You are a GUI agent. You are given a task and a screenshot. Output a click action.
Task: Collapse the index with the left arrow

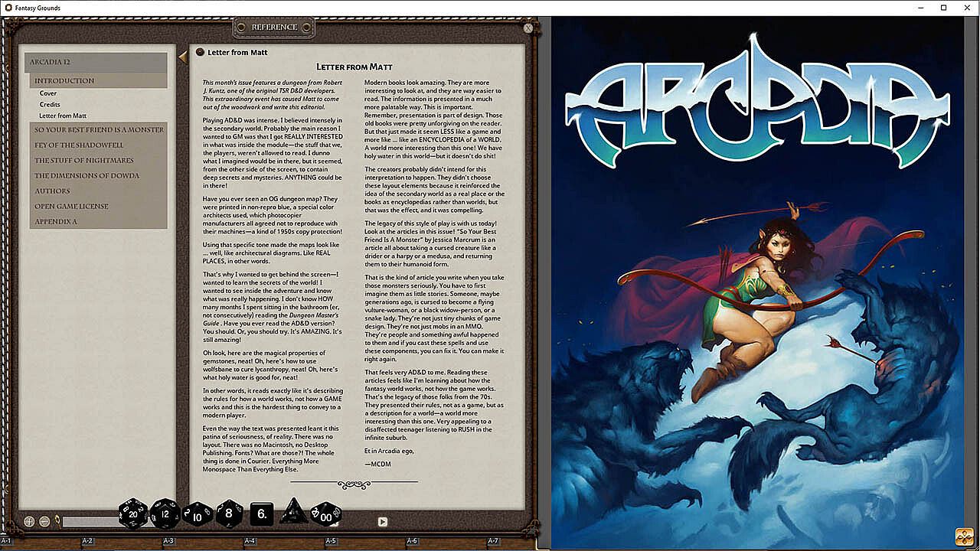[182, 56]
